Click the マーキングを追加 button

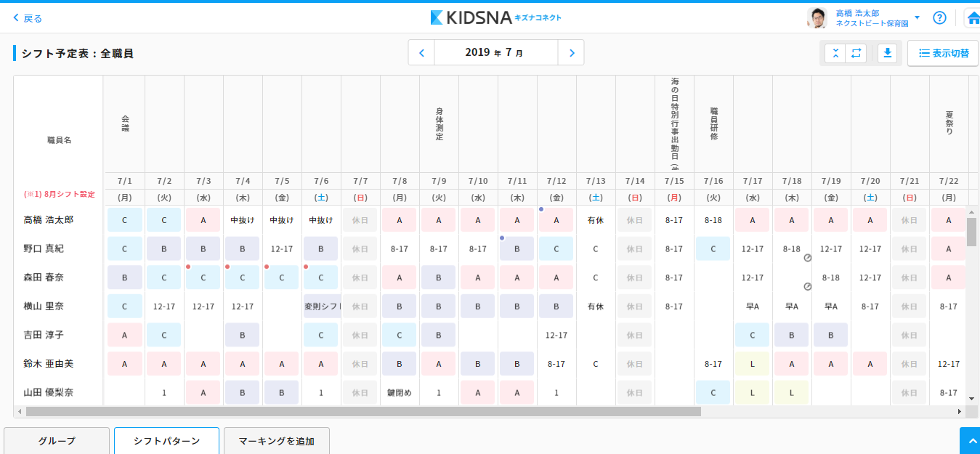click(276, 441)
